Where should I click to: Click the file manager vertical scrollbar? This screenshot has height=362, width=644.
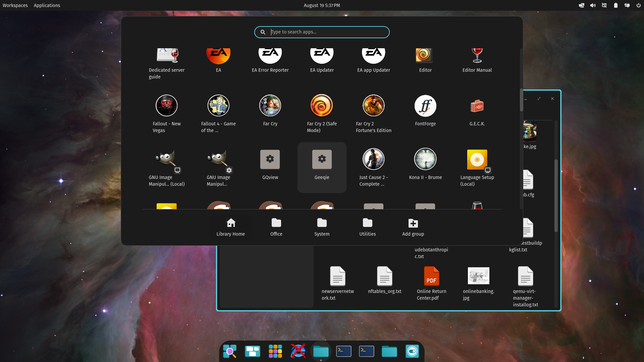[x=556, y=195]
